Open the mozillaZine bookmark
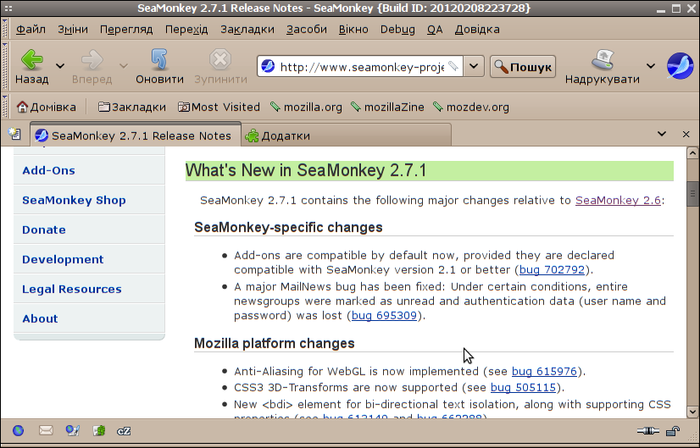The height and width of the screenshot is (448, 700). pos(387,107)
